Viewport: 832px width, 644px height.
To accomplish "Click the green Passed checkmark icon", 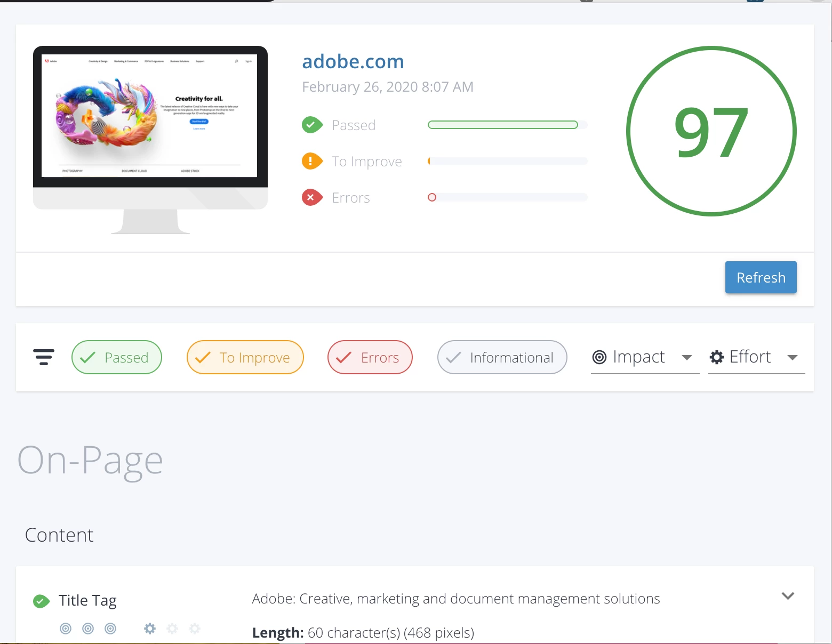I will (x=312, y=125).
